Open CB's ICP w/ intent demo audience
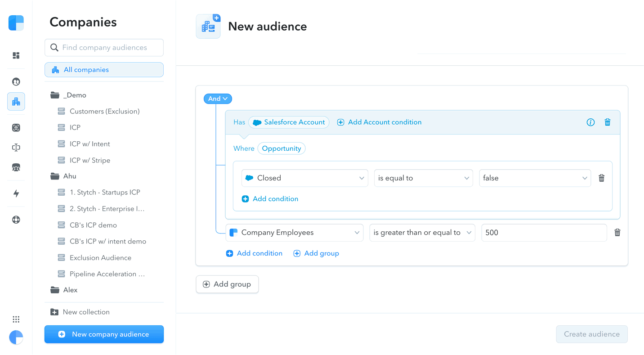644x355 pixels. pos(102,241)
